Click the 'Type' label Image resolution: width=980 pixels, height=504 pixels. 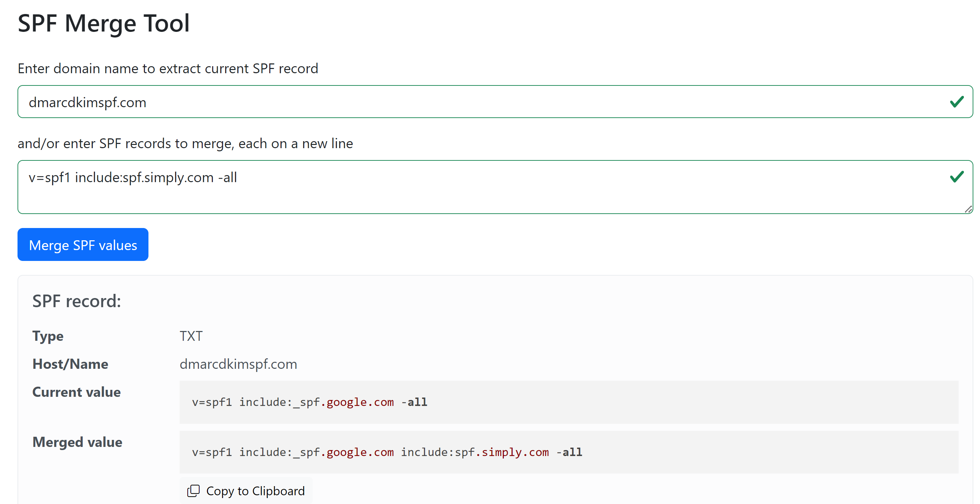(48, 337)
